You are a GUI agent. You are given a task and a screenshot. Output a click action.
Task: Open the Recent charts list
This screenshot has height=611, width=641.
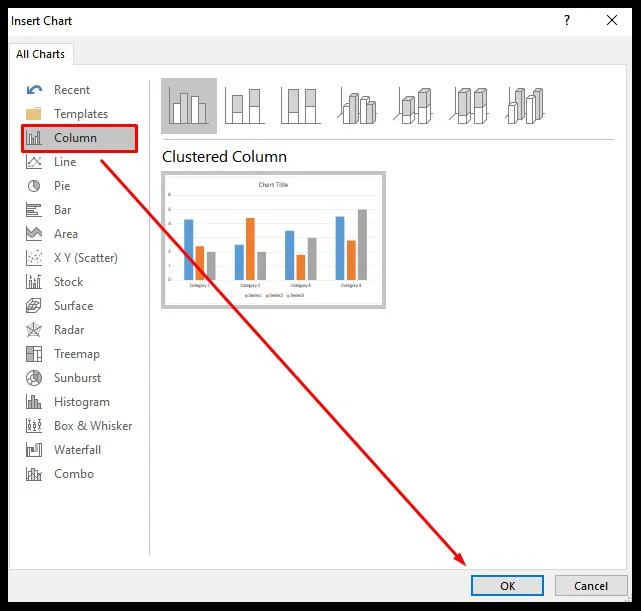pyautogui.click(x=72, y=90)
